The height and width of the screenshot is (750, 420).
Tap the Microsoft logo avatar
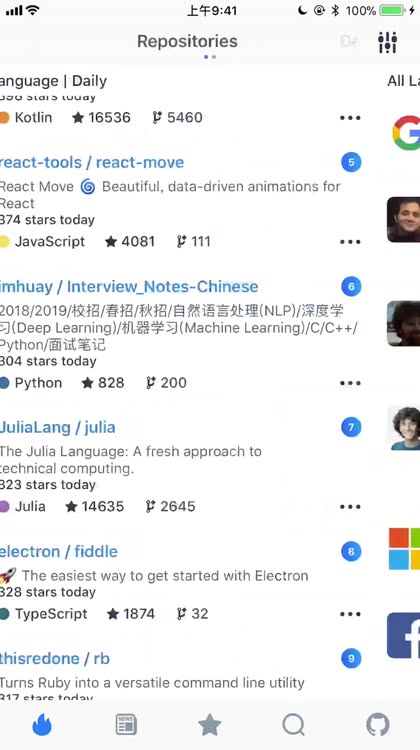click(404, 549)
